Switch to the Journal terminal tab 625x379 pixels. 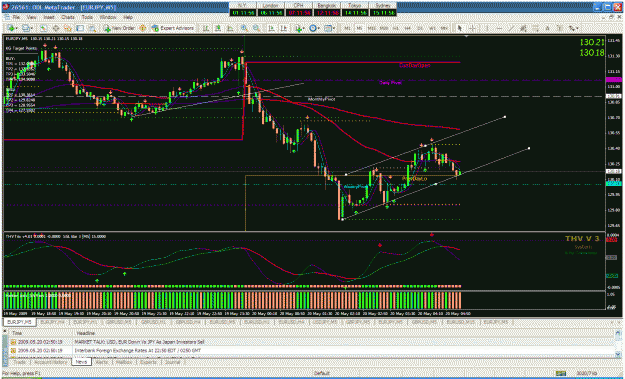click(172, 363)
